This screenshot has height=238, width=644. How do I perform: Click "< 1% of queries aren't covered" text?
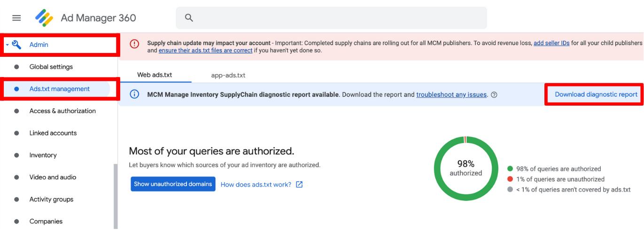tap(574, 189)
